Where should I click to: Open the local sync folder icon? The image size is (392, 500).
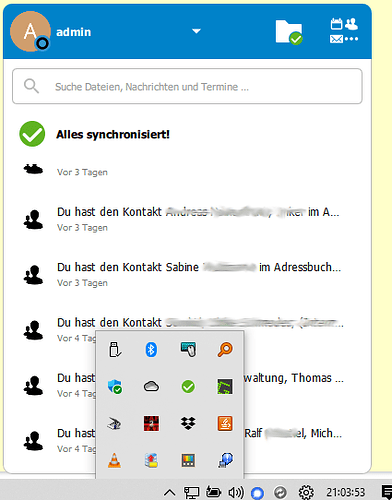[x=289, y=32]
